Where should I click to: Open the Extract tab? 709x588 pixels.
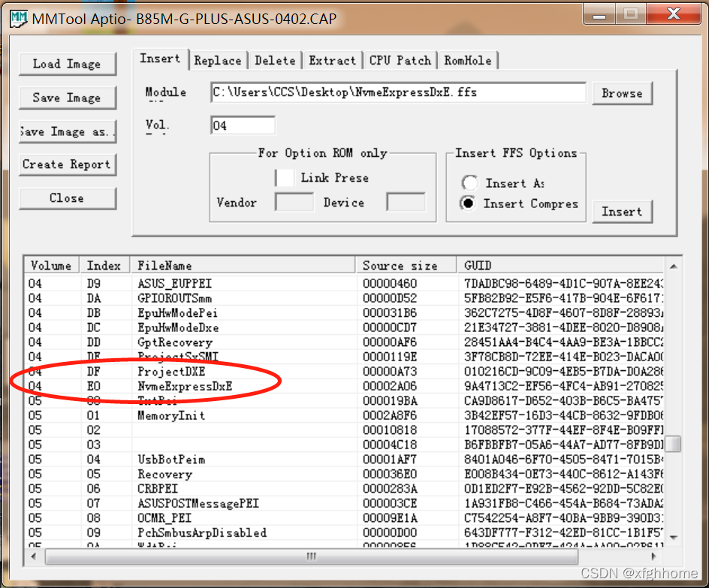click(332, 61)
